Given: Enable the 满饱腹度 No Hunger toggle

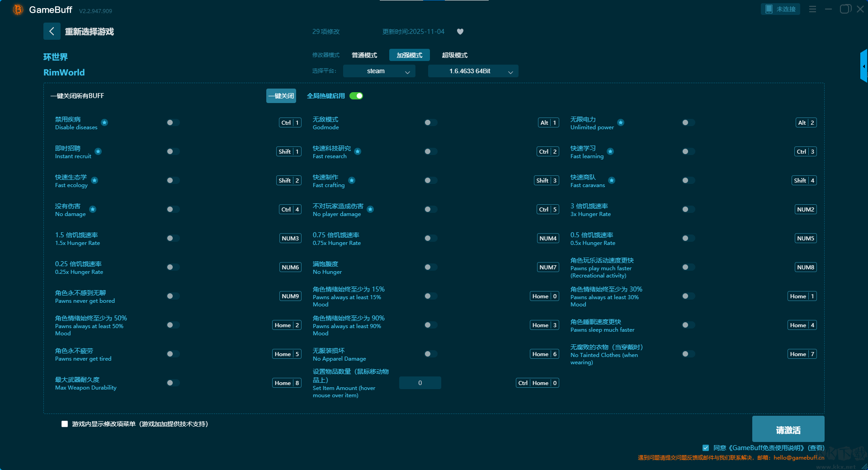Looking at the screenshot, I should (x=429, y=267).
